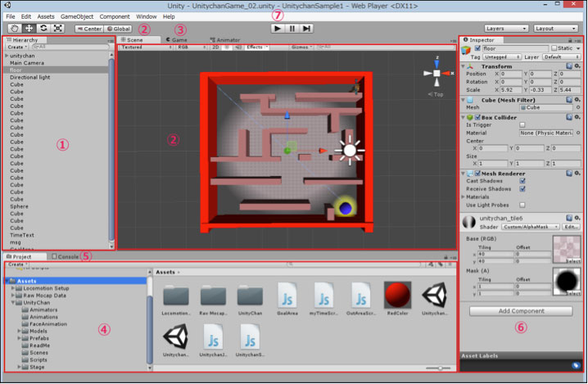
Task: Select the Scale tool
Action: click(x=58, y=28)
